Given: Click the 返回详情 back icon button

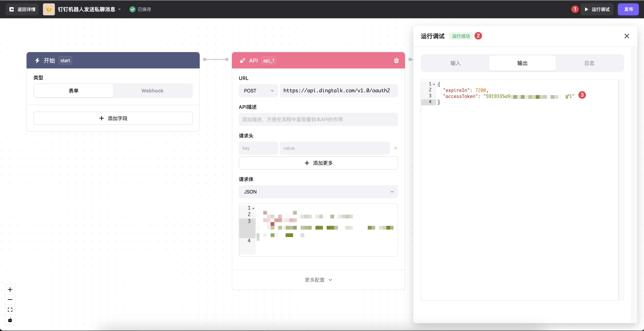Looking at the screenshot, I should click(x=22, y=9).
